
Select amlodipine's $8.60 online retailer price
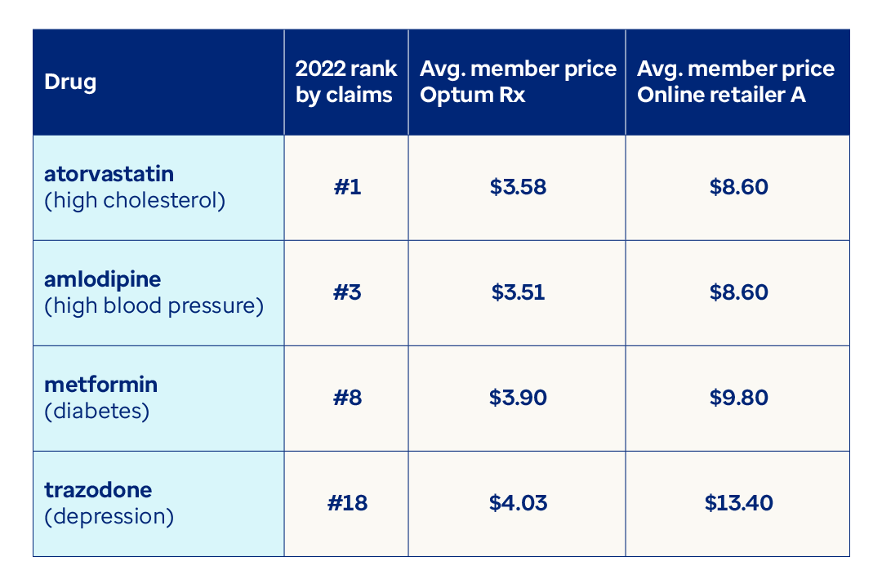[x=738, y=292]
